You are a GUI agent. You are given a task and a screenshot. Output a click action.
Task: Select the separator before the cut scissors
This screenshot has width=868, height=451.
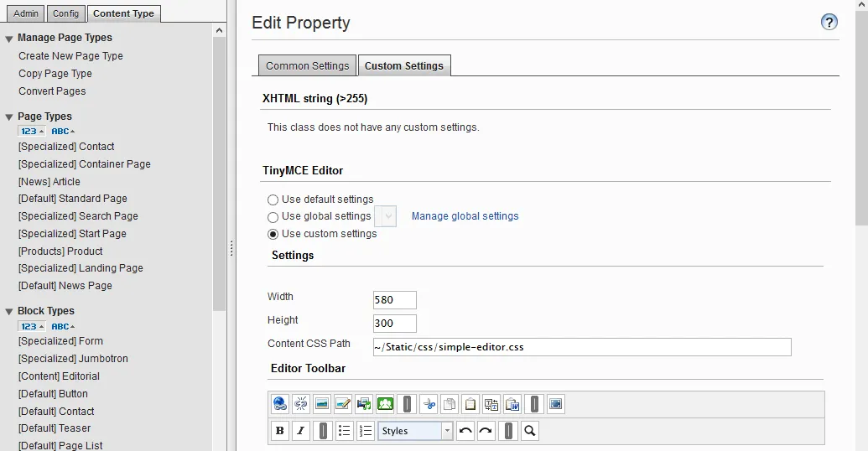(407, 404)
